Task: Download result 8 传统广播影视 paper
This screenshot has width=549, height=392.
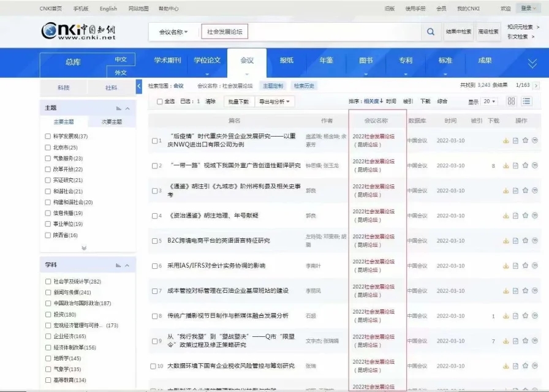Action: point(505,315)
